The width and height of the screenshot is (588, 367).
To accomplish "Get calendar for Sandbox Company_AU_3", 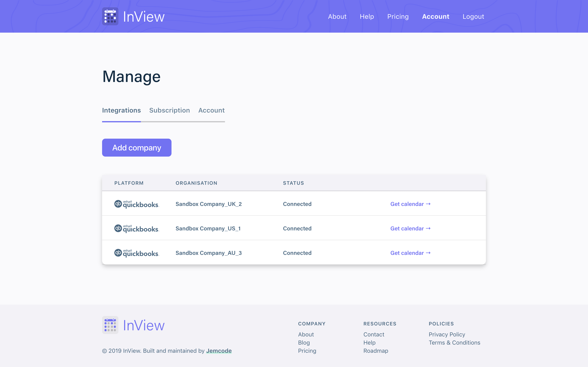I will 410,253.
